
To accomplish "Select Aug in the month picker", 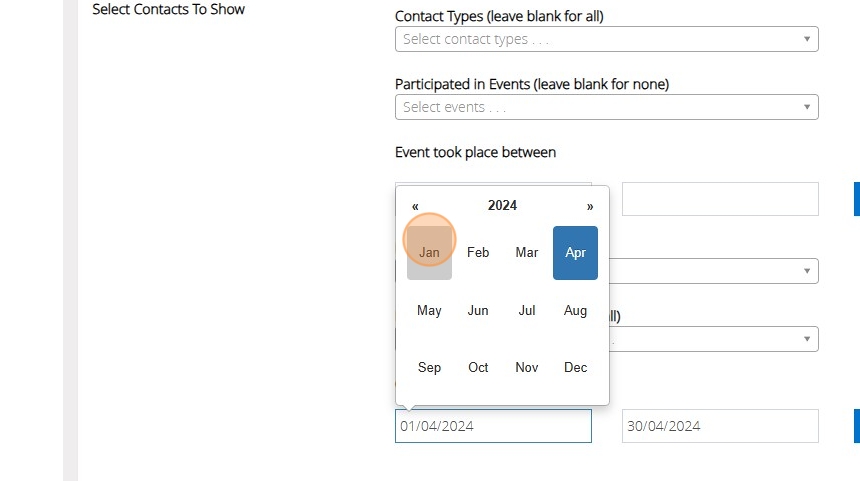I will click(575, 311).
